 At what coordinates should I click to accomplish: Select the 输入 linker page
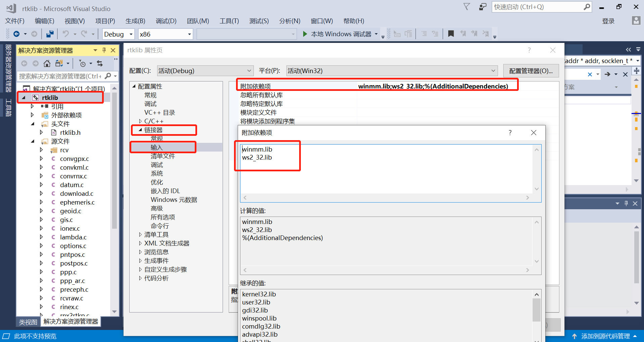coord(156,147)
